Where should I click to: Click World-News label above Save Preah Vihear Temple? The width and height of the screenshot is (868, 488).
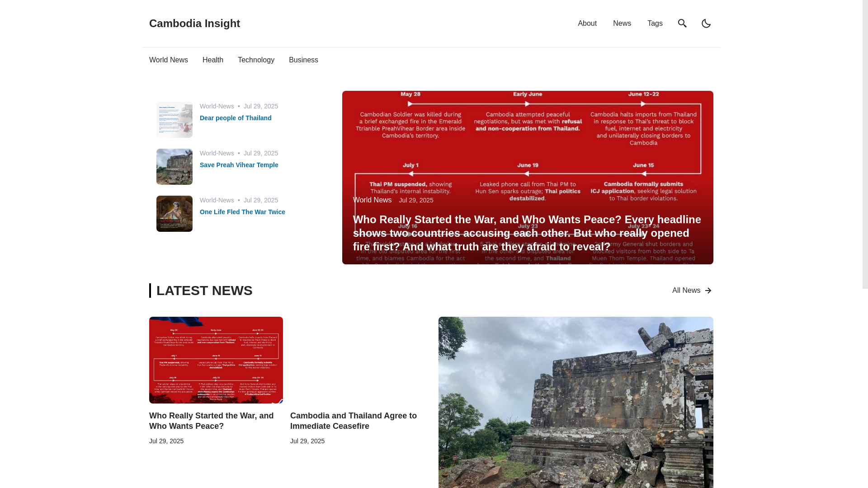pyautogui.click(x=217, y=153)
